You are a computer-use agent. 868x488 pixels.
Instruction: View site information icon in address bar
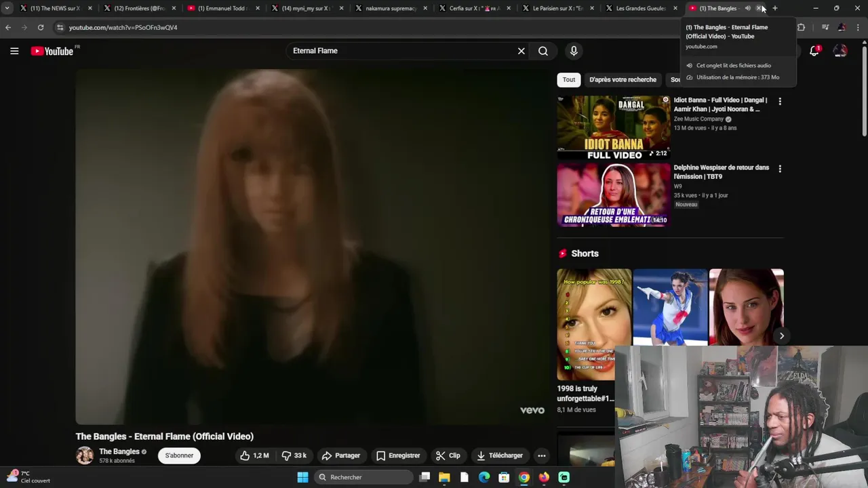pos(60,27)
